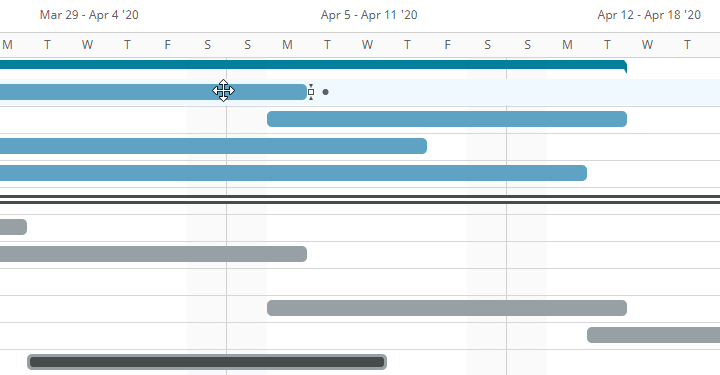The height and width of the screenshot is (375, 720).
Task: Select the gray bar ending Monday Apr 6
Action: [153, 254]
